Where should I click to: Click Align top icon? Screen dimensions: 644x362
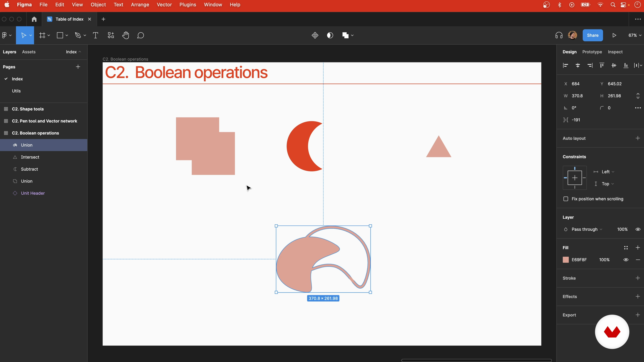point(602,66)
